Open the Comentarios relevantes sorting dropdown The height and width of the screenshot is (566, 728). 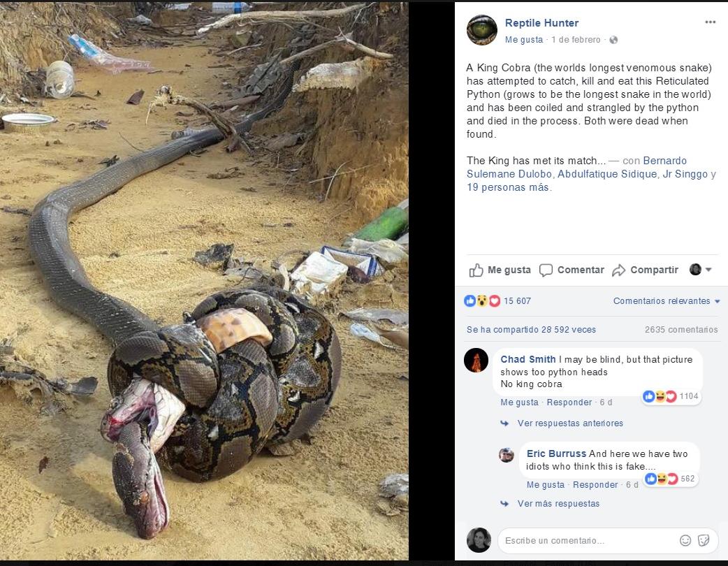coord(666,301)
